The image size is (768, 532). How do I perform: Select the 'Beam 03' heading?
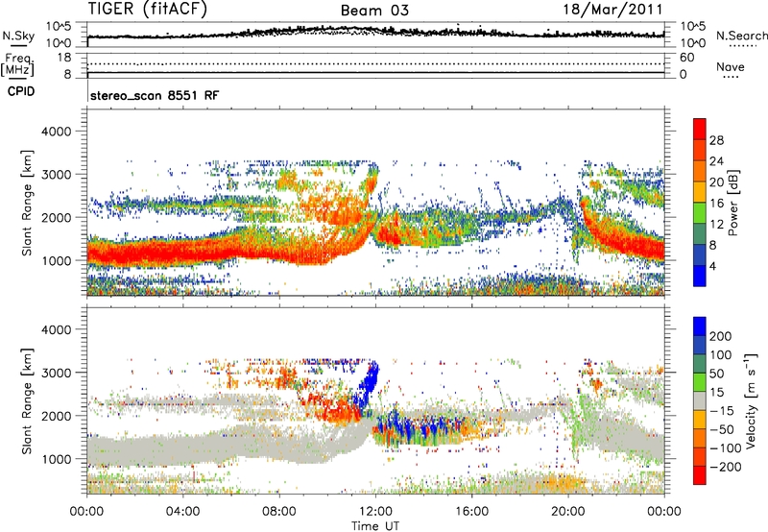374,11
